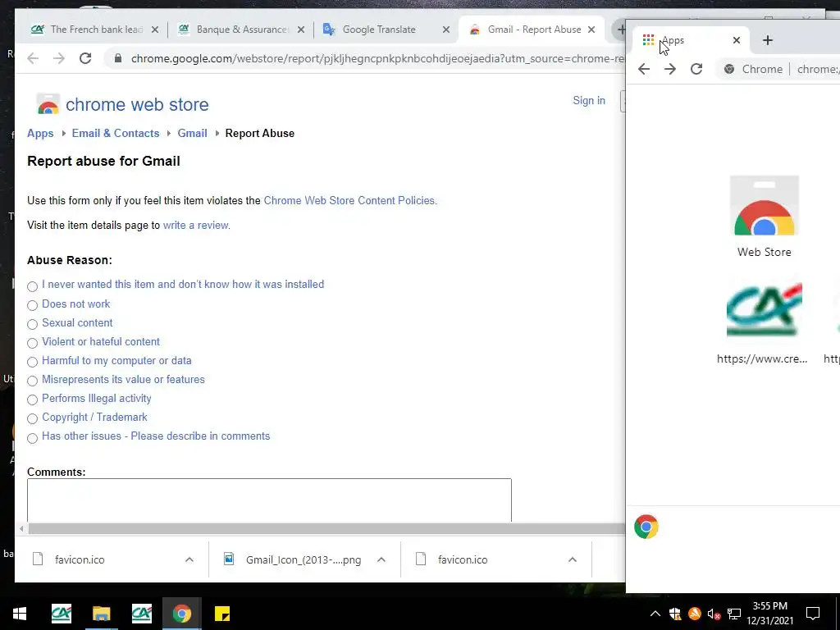Open the Gmail_Icon png downloaded file
840x630 pixels.
point(304,559)
